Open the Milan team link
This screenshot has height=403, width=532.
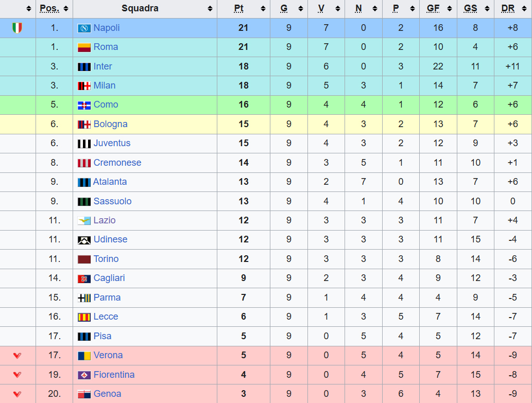(105, 85)
